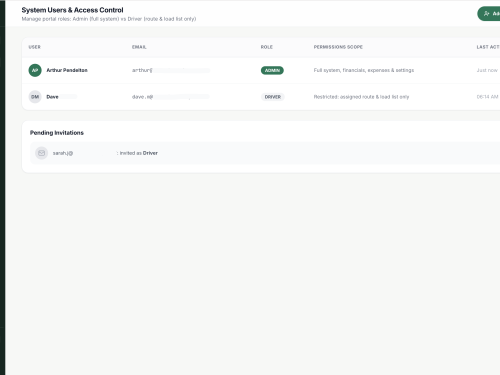This screenshot has height=375, width=500.
Task: Click Dave's email address cell
Action: point(171,97)
